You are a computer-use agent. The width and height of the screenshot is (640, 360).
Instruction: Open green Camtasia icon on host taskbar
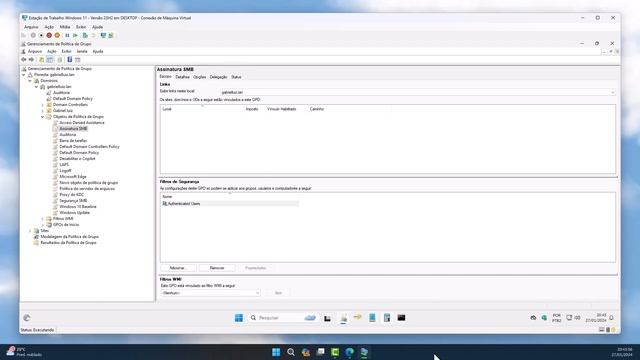point(335,352)
